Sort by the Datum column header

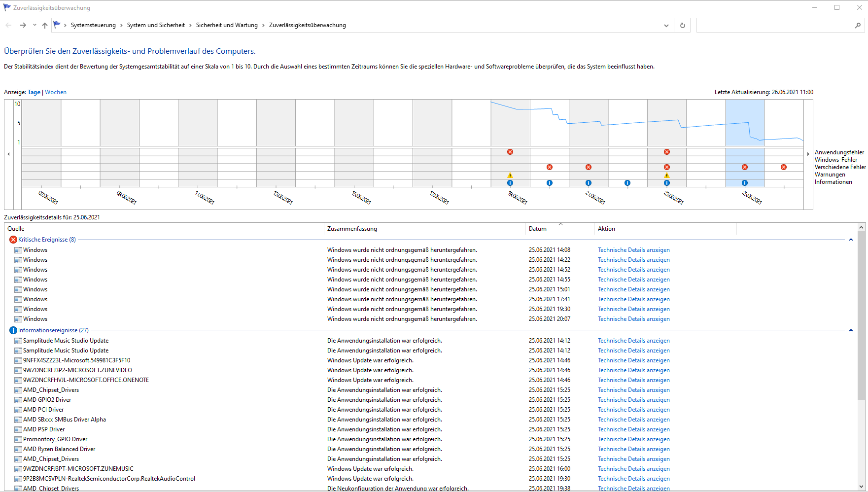pyautogui.click(x=560, y=229)
